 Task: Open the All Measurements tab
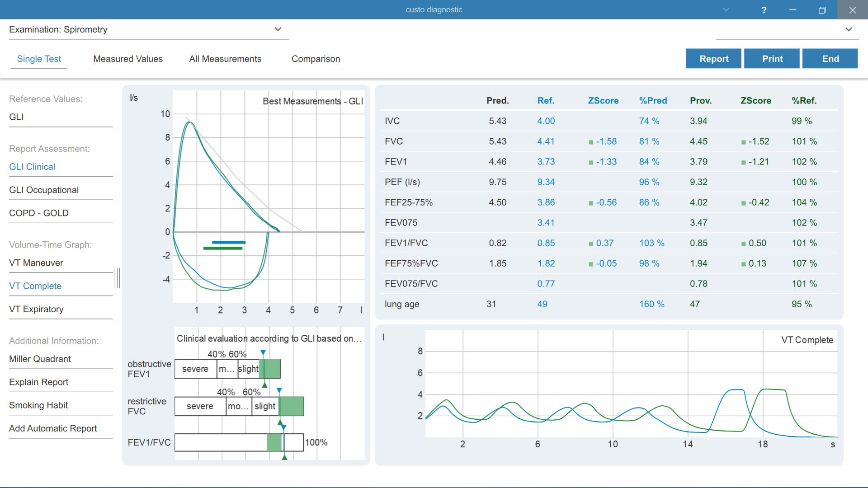click(x=225, y=59)
